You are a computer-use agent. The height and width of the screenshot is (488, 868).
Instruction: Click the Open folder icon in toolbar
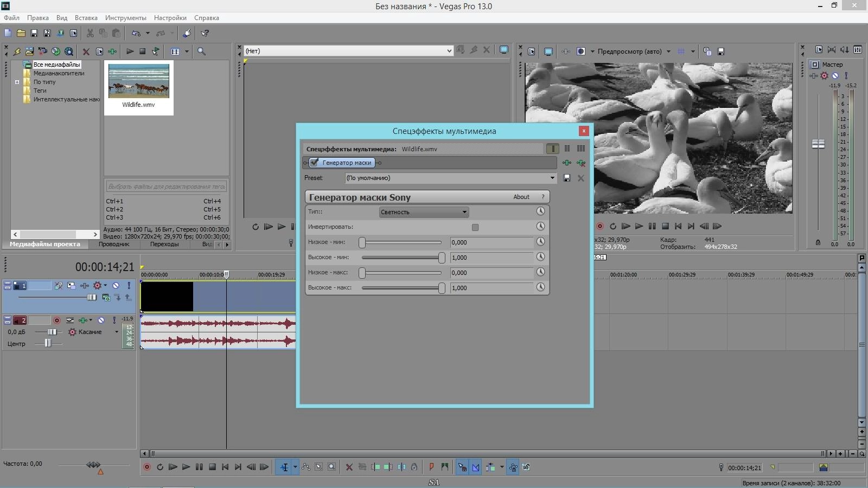pos(21,33)
